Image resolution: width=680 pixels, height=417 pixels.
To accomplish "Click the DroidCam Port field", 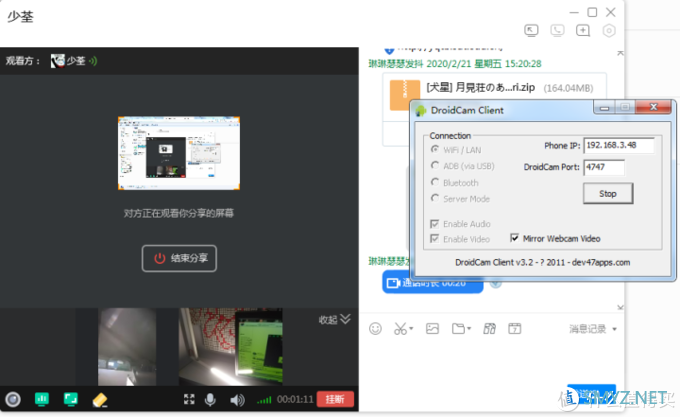I will point(604,167).
